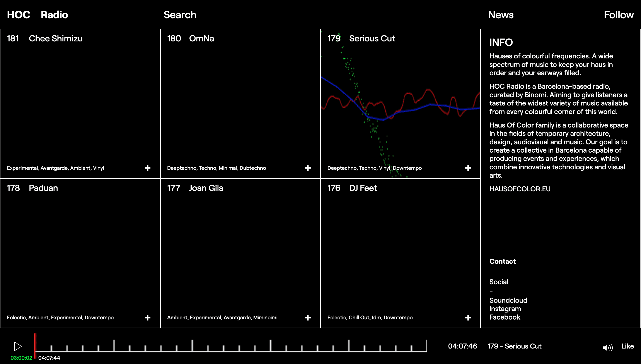Click plus icon on Joan Gila tile

click(308, 318)
